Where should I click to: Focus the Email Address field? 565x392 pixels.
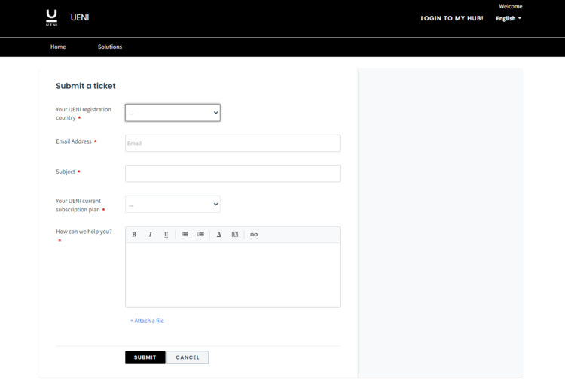click(x=232, y=143)
